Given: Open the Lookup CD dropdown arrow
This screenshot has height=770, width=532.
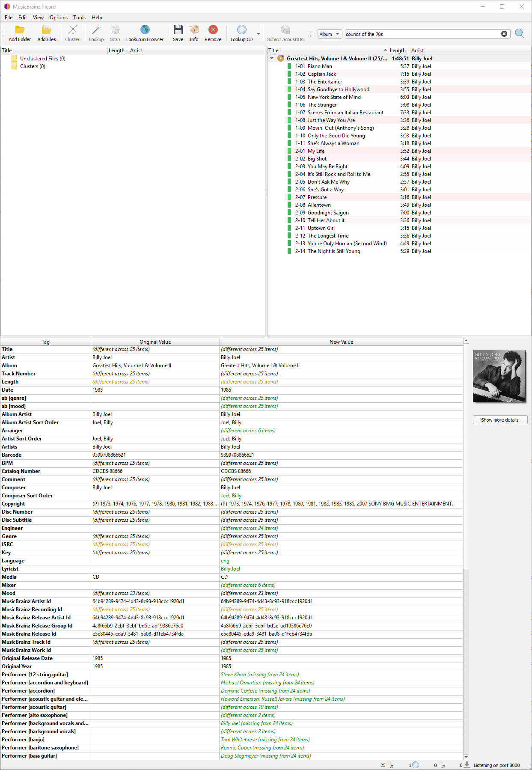Looking at the screenshot, I should click(259, 34).
